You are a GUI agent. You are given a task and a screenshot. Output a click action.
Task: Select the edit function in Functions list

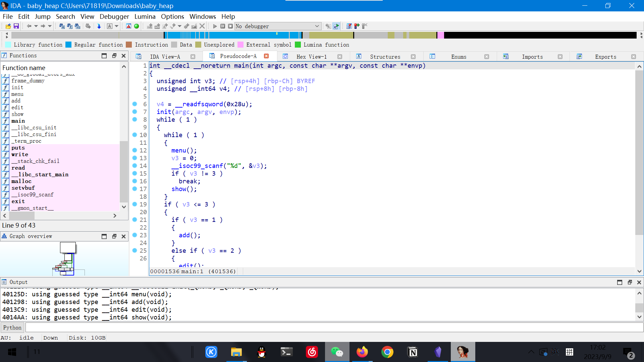(x=17, y=107)
